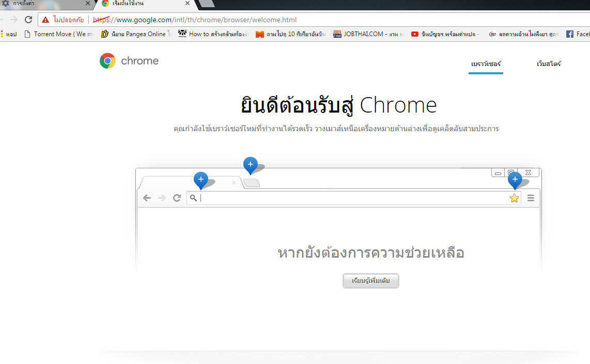Switch to the การตั้งค่า settings tab
590x364 pixels.
45,4
